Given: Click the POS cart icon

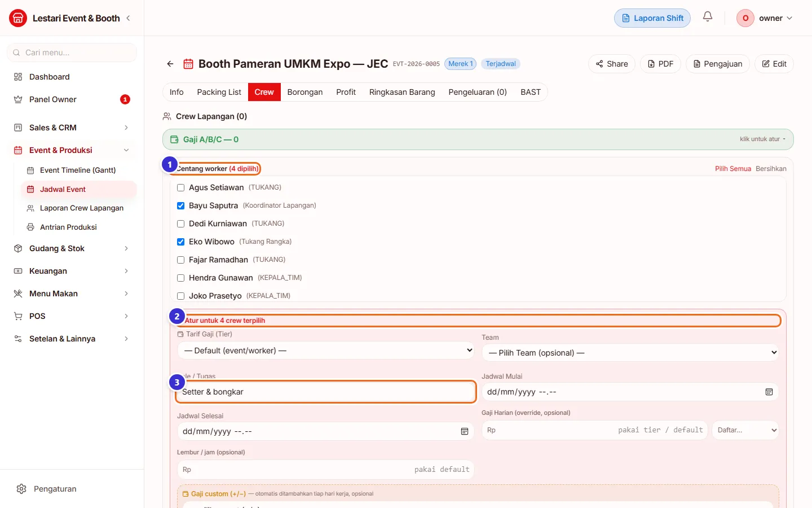Looking at the screenshot, I should coord(18,316).
